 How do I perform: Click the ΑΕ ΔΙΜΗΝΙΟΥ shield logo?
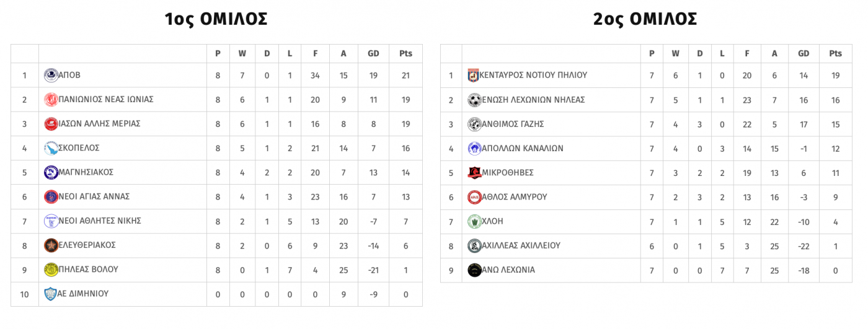[51, 294]
